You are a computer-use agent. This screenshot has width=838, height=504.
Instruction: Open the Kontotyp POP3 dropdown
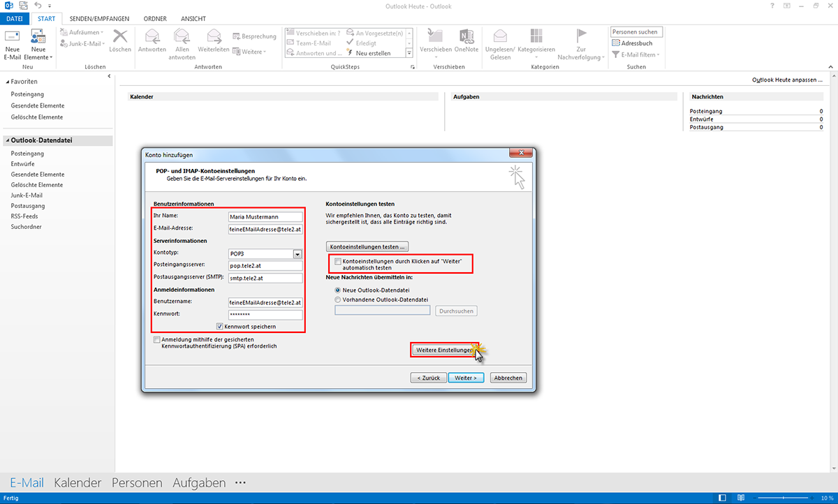(x=297, y=254)
